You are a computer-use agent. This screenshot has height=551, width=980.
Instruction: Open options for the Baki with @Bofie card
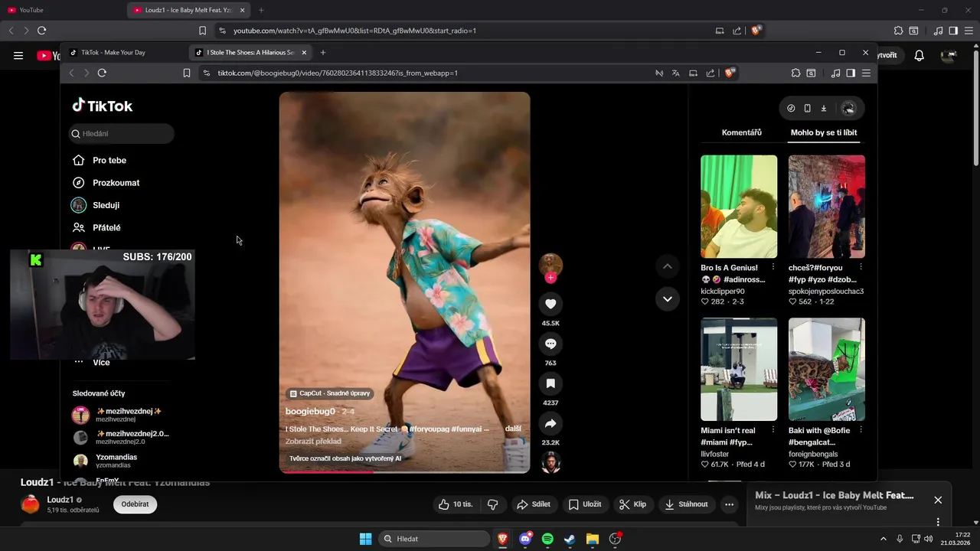click(861, 431)
